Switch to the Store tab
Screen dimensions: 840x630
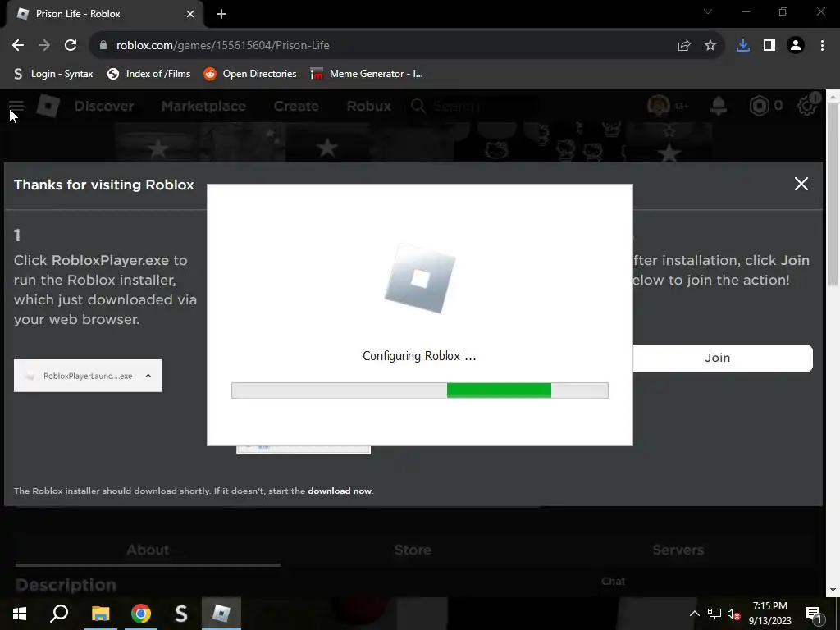(x=413, y=550)
